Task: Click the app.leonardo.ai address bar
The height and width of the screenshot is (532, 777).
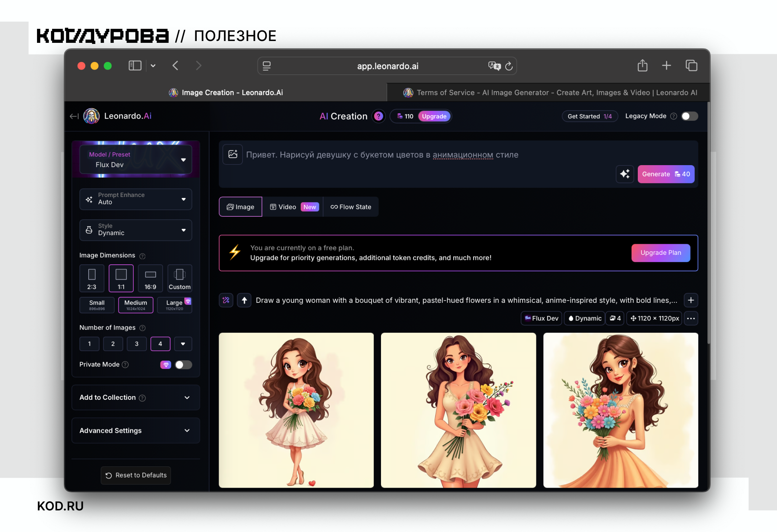Action: (387, 66)
